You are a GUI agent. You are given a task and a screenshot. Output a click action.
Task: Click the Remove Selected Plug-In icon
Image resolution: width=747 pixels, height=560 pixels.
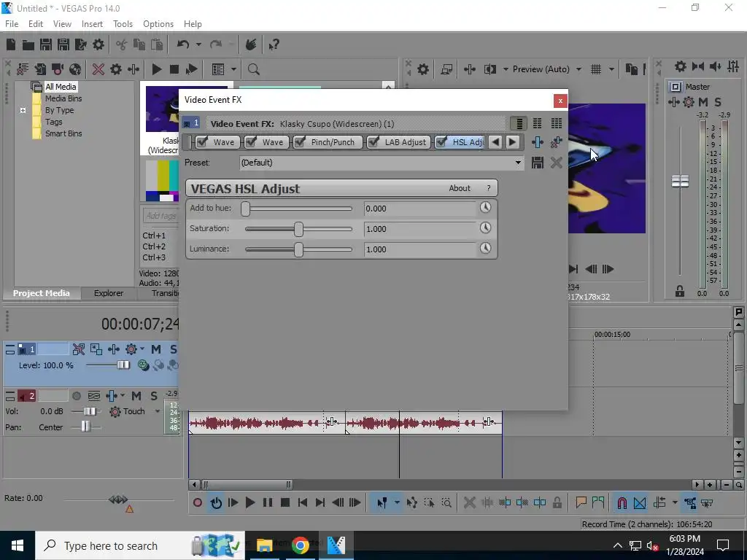click(556, 142)
